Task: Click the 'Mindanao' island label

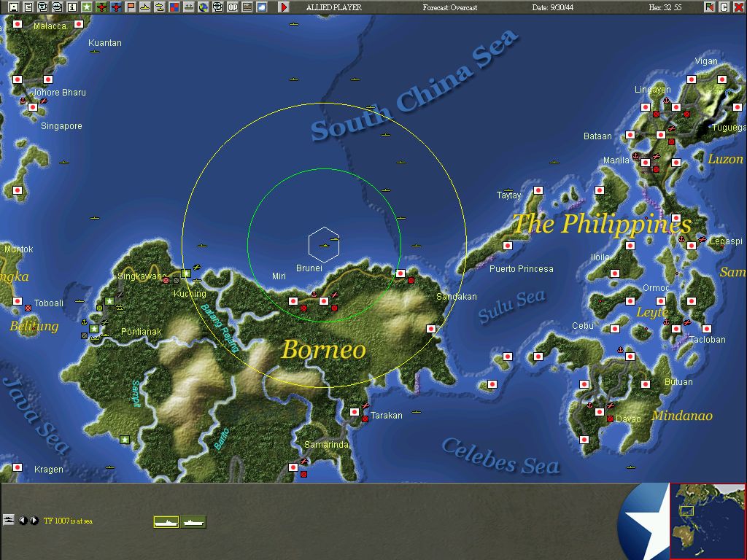Action: (682, 415)
